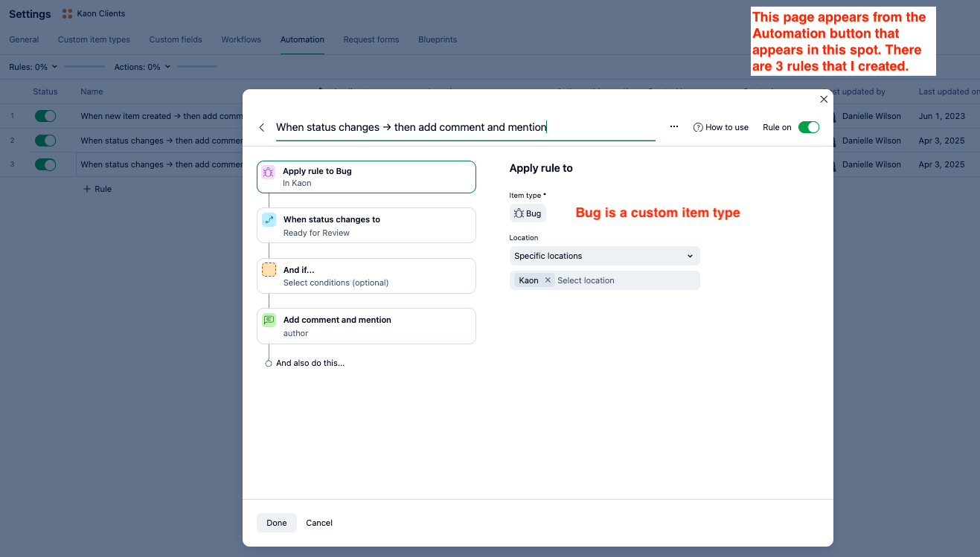The width and height of the screenshot is (980, 557).
Task: Click the back arrow in rule dialog
Action: [x=261, y=128]
